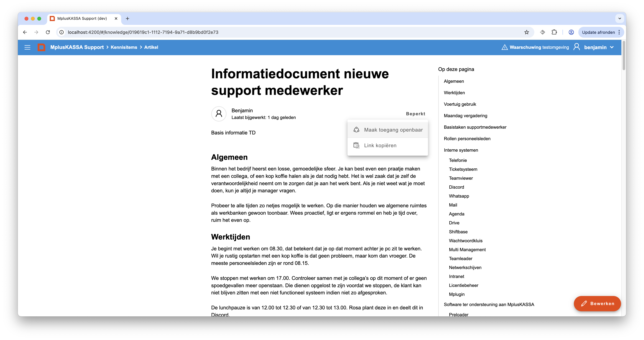The width and height of the screenshot is (644, 340).
Task: Close the MplusKASSA Support (dev) tab
Action: (116, 18)
